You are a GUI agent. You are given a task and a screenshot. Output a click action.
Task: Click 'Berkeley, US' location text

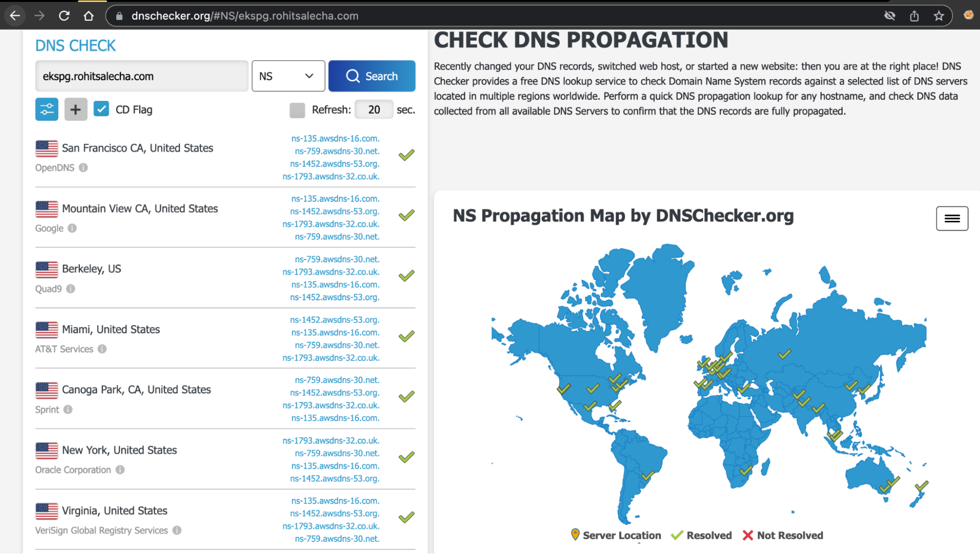point(91,268)
